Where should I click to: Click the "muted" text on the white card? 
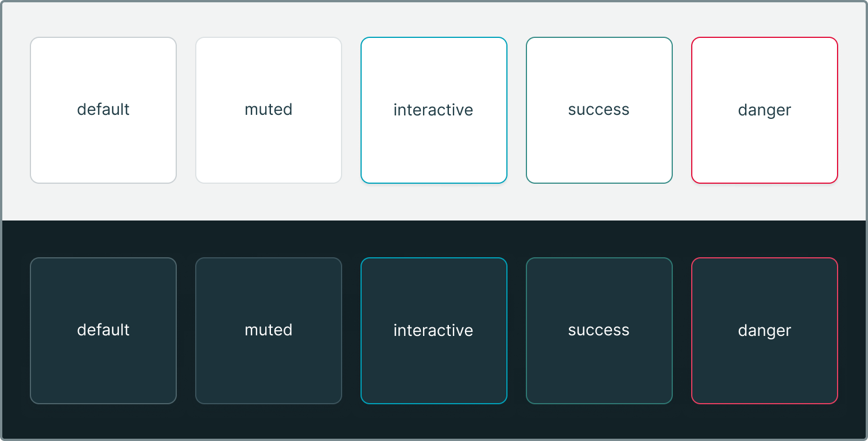click(x=269, y=110)
